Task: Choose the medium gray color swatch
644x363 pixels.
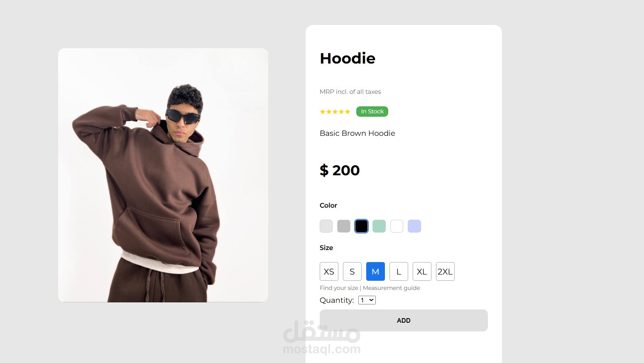Action: (x=344, y=226)
